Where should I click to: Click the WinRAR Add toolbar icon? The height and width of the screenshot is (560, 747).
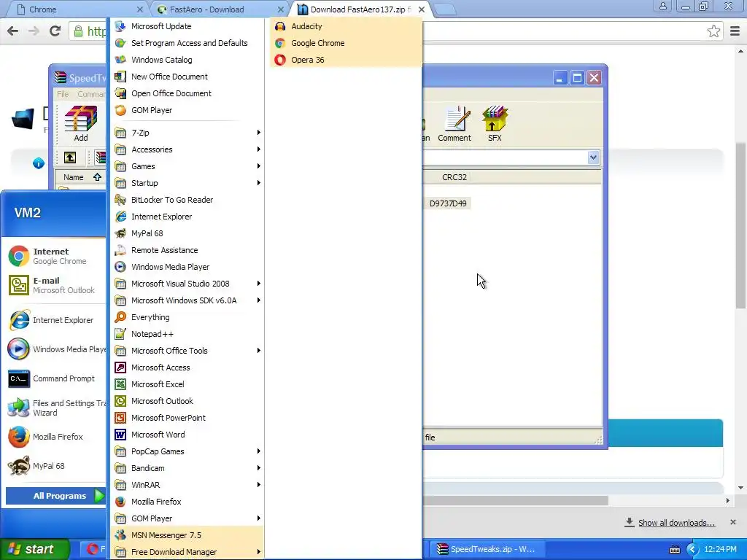click(x=80, y=124)
